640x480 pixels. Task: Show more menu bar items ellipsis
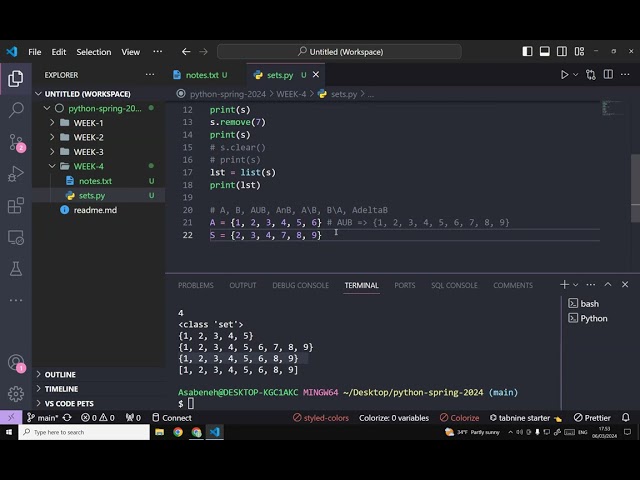(x=158, y=51)
